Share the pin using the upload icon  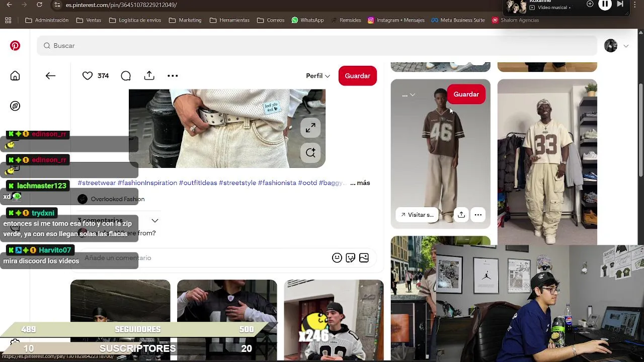tap(149, 75)
